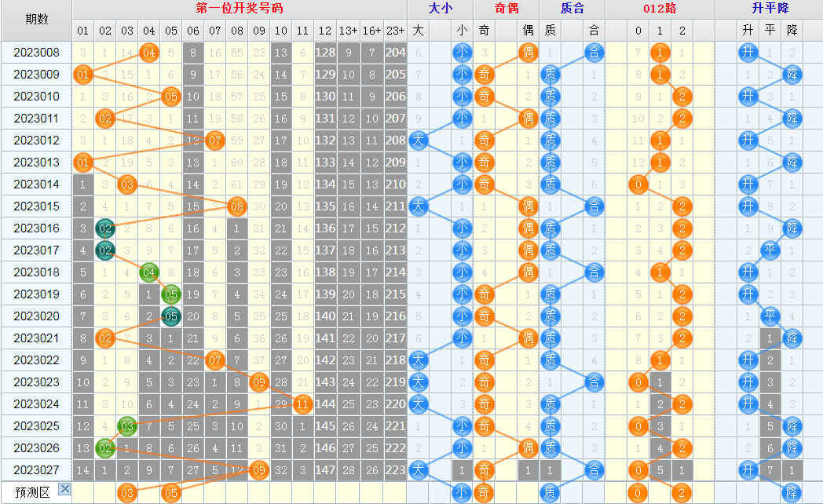Viewport: 823px width, 504px height.
Task: Click the green 03 ball in row 2023025
Action: click(127, 426)
